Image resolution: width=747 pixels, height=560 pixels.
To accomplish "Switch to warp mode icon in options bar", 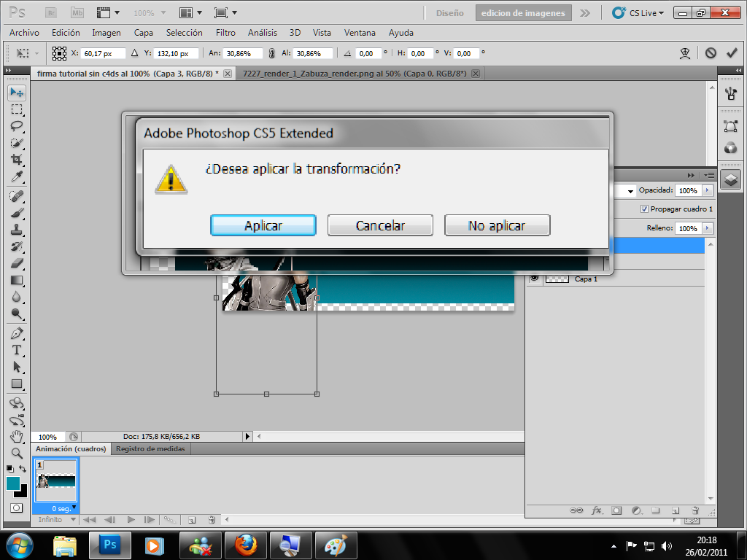I will click(x=685, y=52).
